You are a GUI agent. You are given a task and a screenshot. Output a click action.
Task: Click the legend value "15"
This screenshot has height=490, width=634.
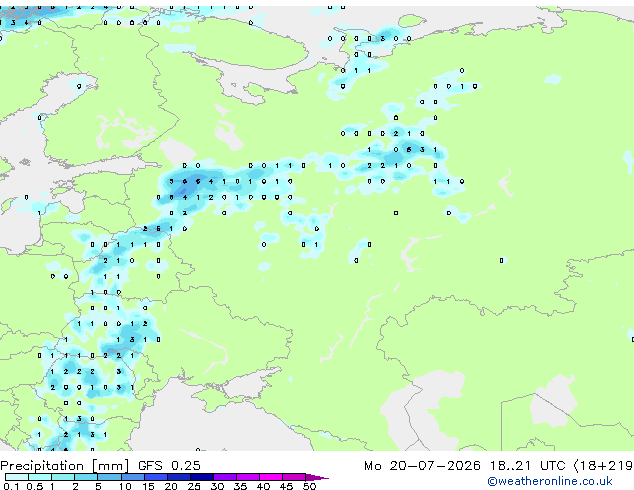(x=148, y=486)
